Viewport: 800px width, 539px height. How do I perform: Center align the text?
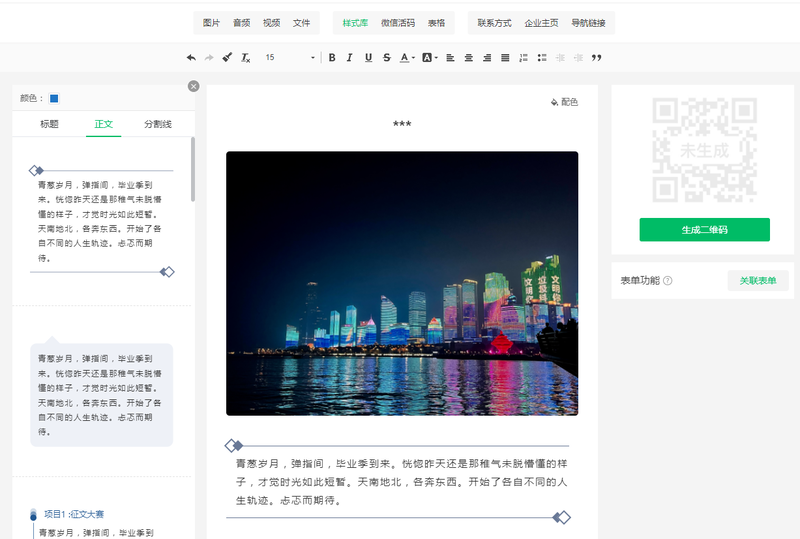point(468,58)
